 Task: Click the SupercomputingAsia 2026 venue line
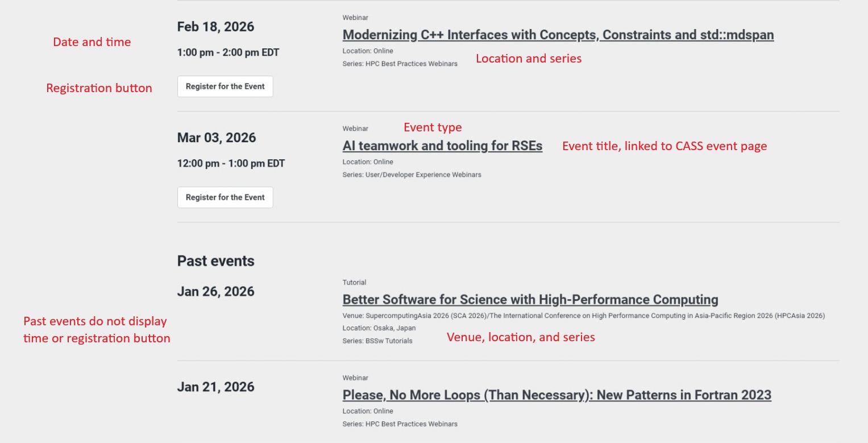583,316
